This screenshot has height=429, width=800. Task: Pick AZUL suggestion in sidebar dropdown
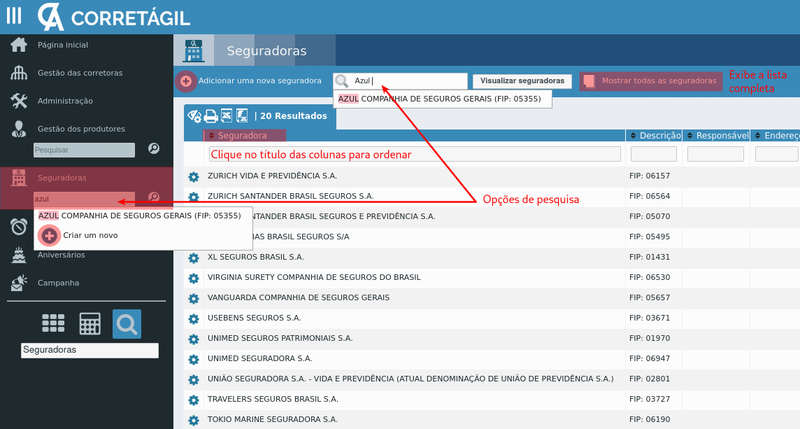pyautogui.click(x=140, y=216)
